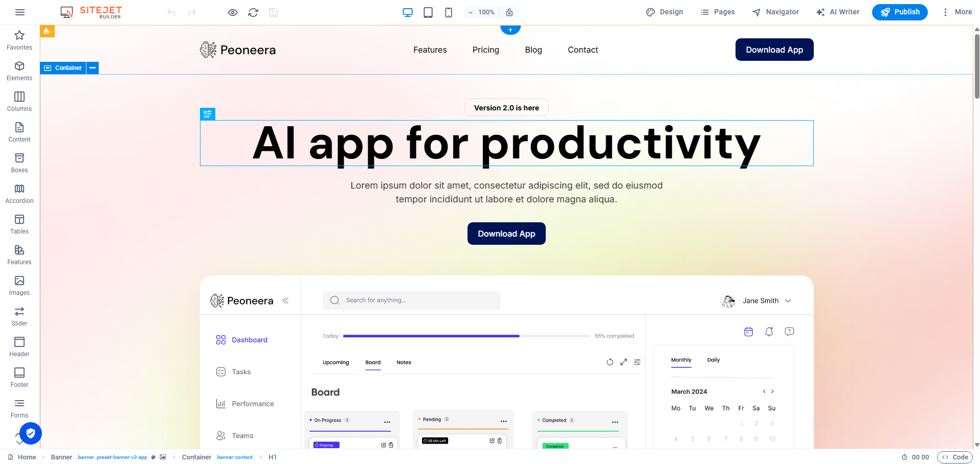This screenshot has height=464, width=980.
Task: Open the Accordion elements panel
Action: [x=19, y=193]
